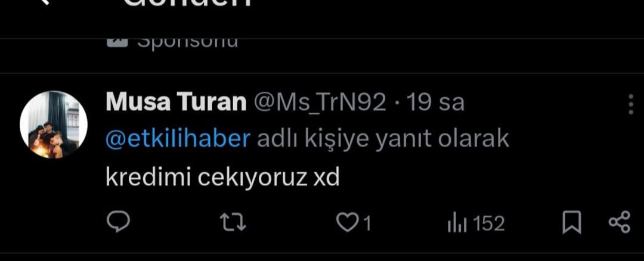The height and width of the screenshot is (261, 644).
Task: Click the Gönderi page header title
Action: (x=187, y=3)
